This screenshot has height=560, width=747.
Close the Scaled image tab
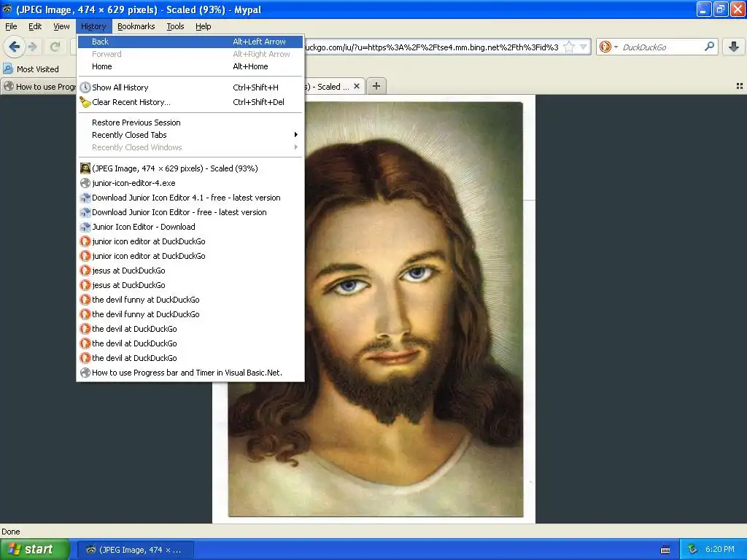coord(356,86)
